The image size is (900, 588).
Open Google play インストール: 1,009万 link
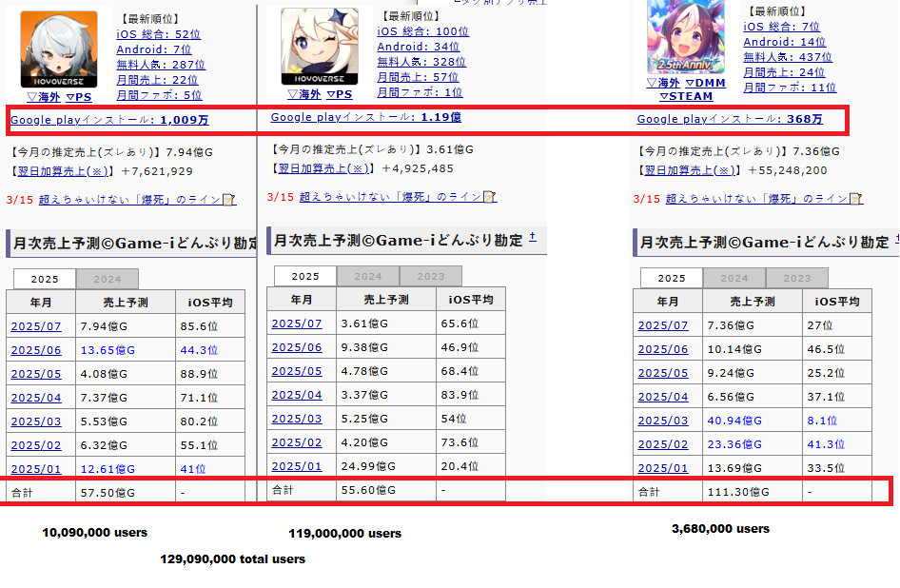[109, 120]
